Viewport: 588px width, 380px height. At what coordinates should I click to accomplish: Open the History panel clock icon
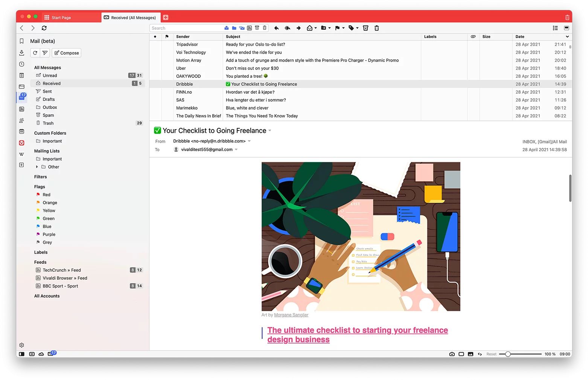(x=21, y=64)
